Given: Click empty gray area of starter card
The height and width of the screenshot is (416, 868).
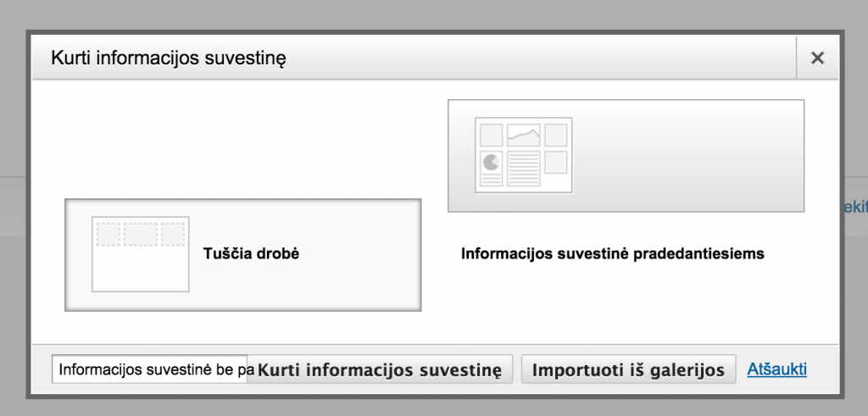Looking at the screenshot, I should (687, 155).
